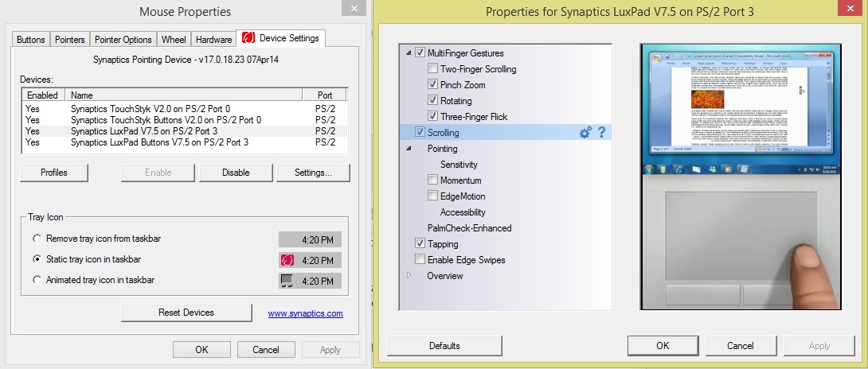Click the Reset Devices button

click(x=186, y=313)
